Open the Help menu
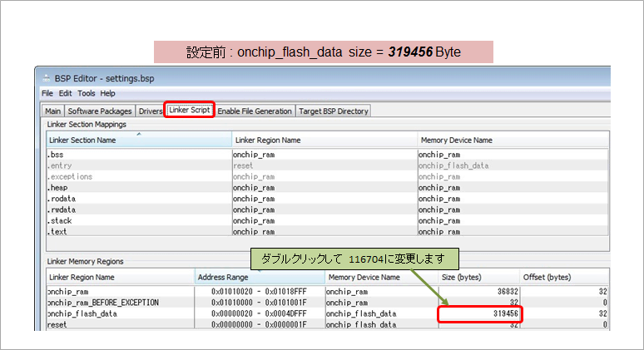644x350 pixels. click(x=108, y=93)
